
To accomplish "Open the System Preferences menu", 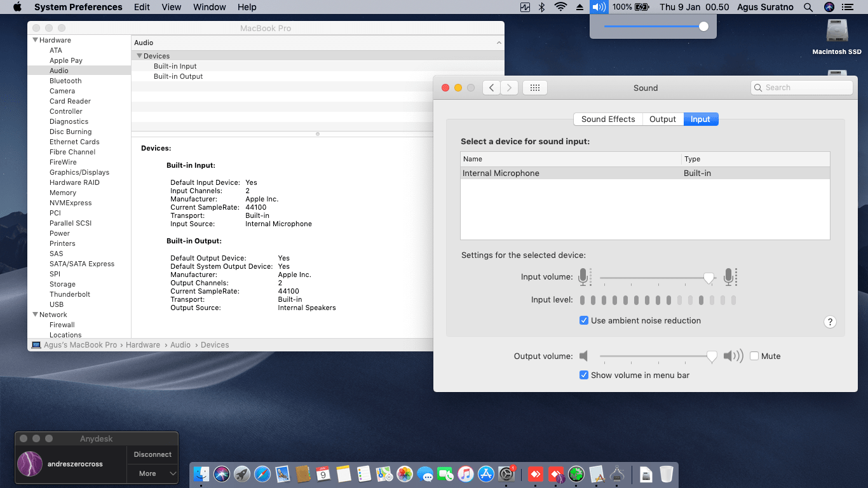I will pyautogui.click(x=78, y=7).
